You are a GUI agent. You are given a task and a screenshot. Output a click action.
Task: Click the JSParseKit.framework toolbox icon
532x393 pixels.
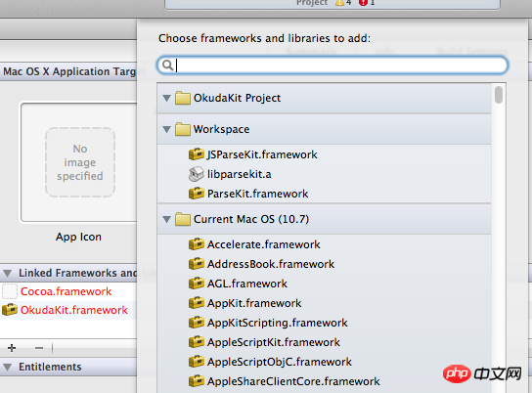tap(197, 154)
